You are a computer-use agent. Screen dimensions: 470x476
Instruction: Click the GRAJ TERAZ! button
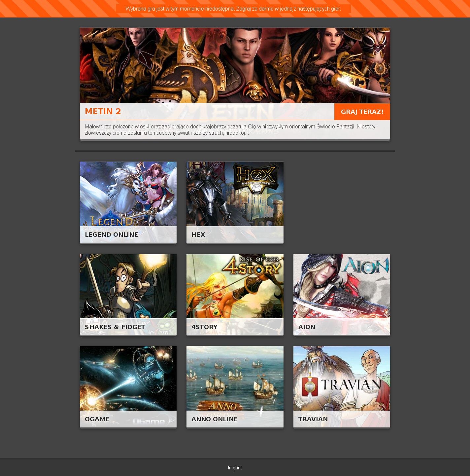coord(362,112)
